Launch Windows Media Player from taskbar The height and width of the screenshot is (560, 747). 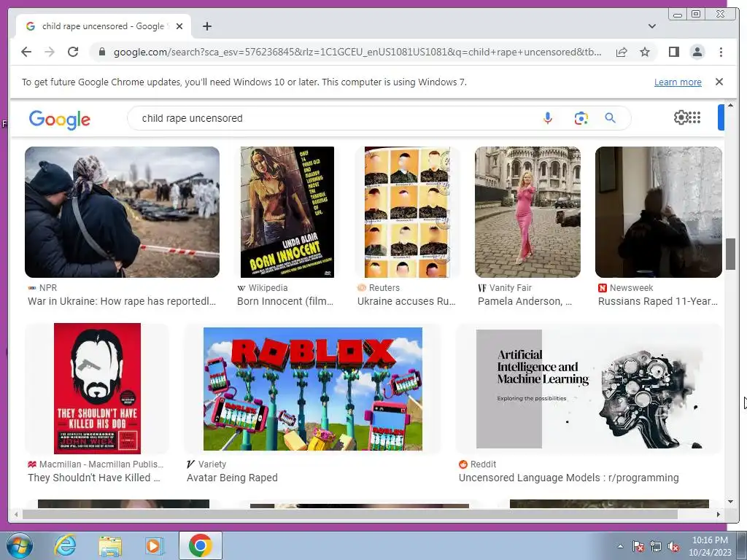155,545
